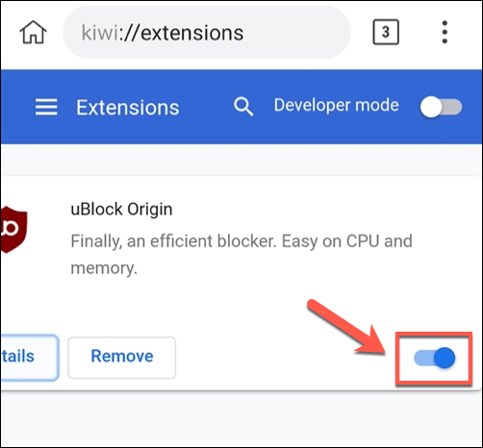The image size is (483, 448).
Task: Click the uBlock Origin shield icon
Action: (x=13, y=229)
